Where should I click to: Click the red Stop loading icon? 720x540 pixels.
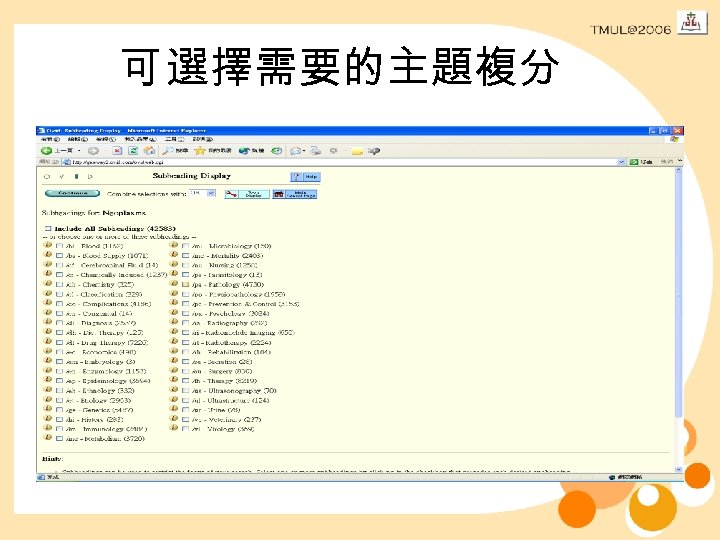pyautogui.click(x=118, y=151)
